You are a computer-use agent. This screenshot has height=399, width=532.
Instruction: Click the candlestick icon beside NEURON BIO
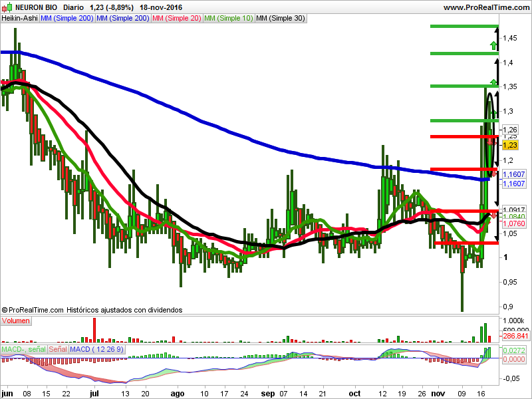(x=7, y=7)
